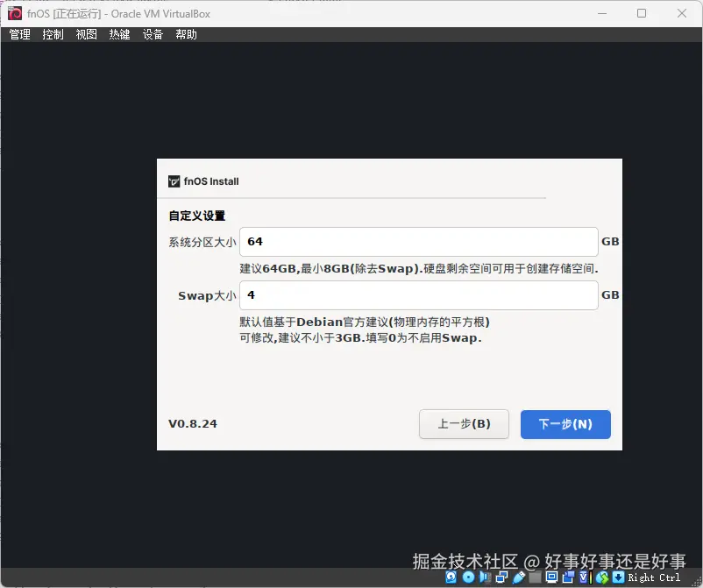Click the virtual display status icon
The width and height of the screenshot is (703, 588).
[552, 577]
